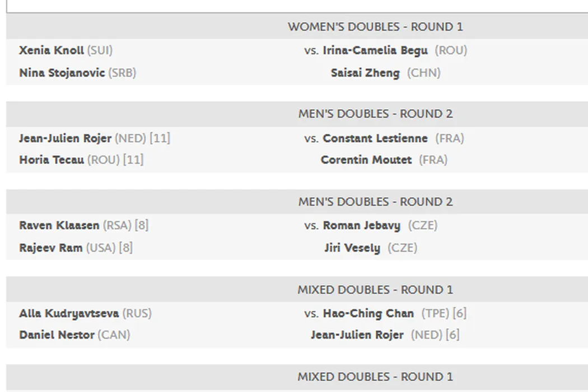Viewport: 588px width, 392px height.
Task: Click player name Xenia Knoll
Action: coord(51,50)
